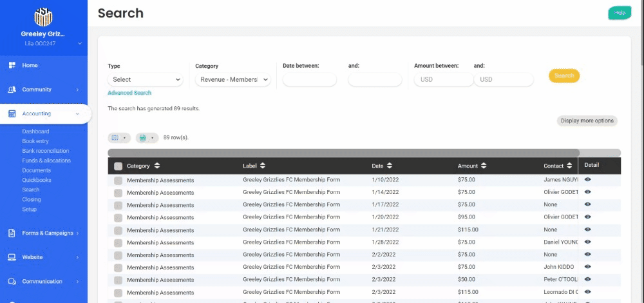View details of the 1/10/2022 James Nguyen entry

tap(587, 179)
